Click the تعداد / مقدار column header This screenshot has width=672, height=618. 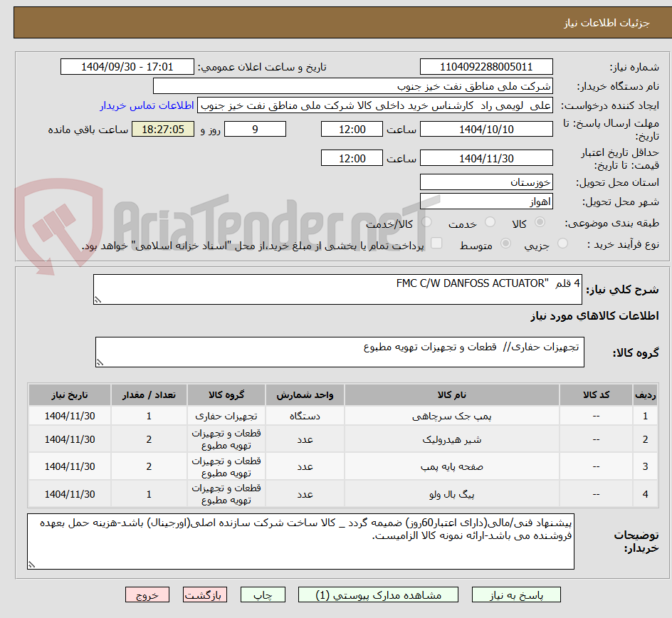pyautogui.click(x=149, y=394)
